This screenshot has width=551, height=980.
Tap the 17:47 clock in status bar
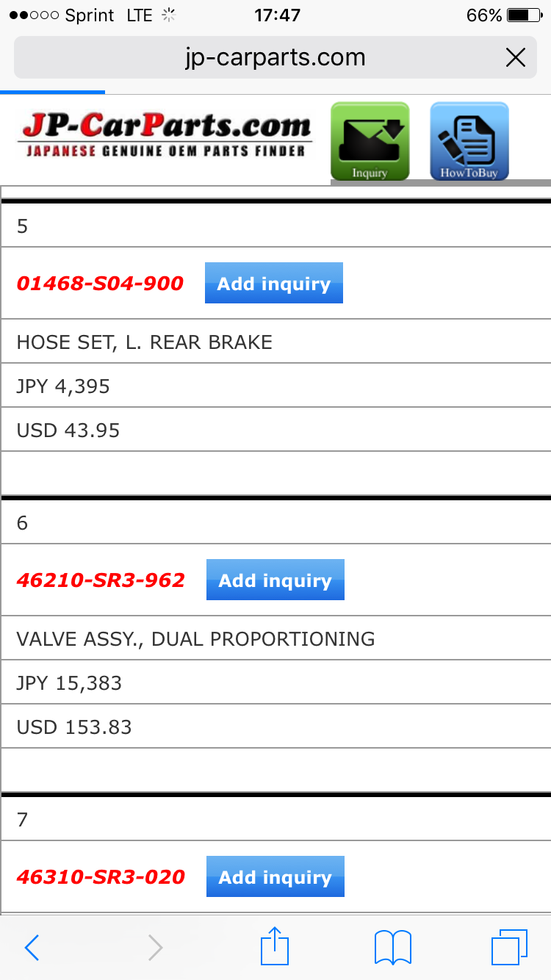pyautogui.click(x=277, y=15)
